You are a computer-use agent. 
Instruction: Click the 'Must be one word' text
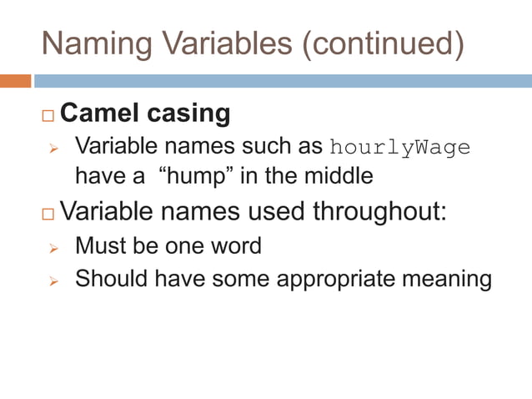pyautogui.click(x=168, y=246)
